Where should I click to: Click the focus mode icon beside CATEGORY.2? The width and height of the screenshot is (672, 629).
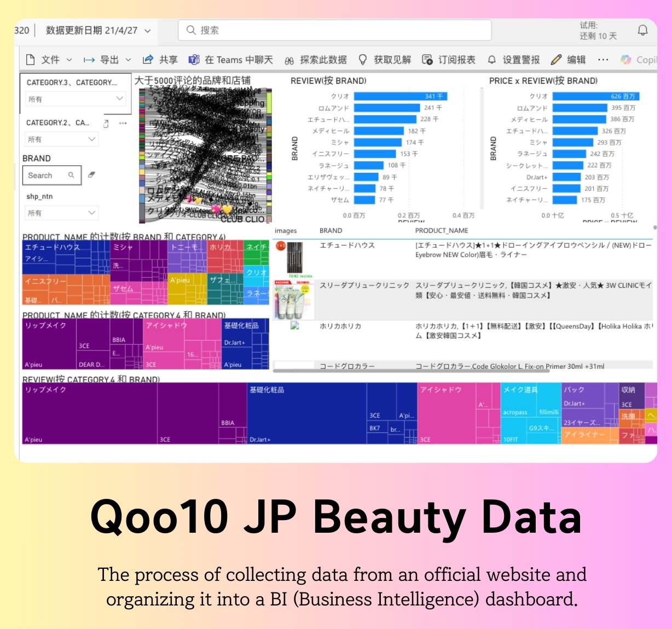click(x=106, y=124)
